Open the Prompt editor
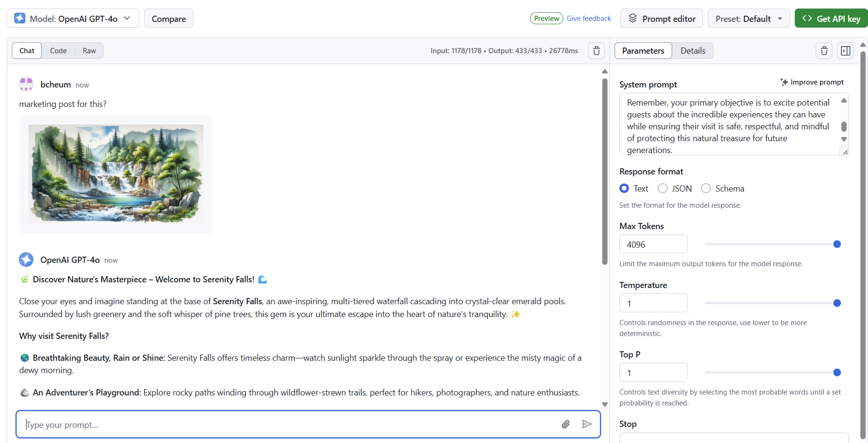 click(x=662, y=19)
